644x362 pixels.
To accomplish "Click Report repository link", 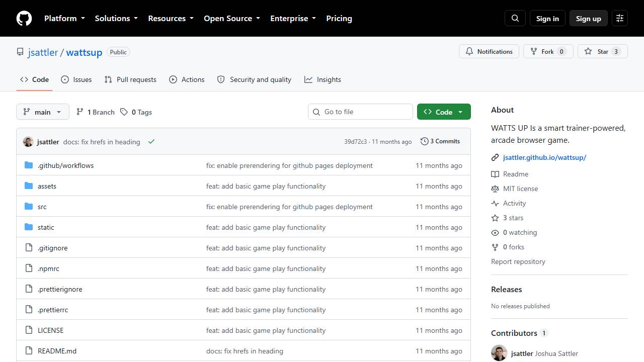I will 518,261.
